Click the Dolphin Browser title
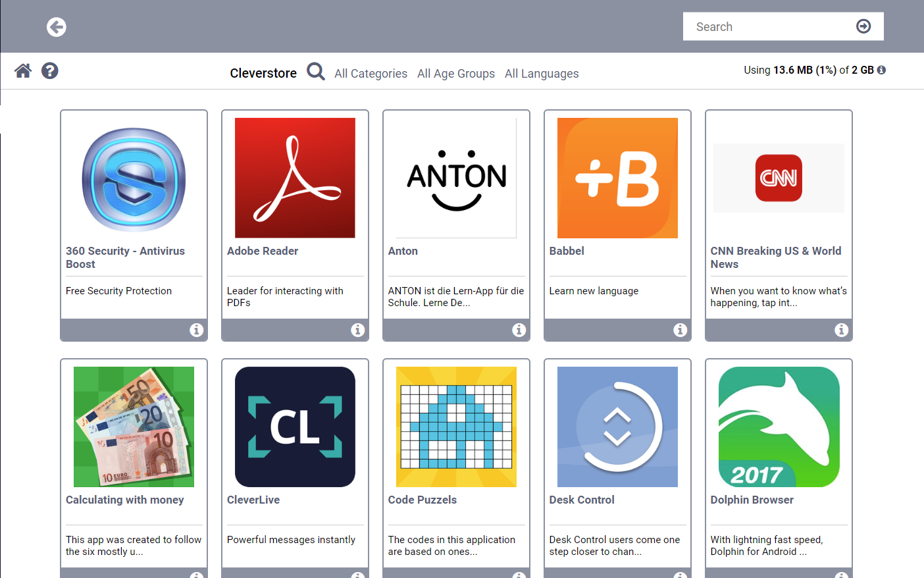 click(x=752, y=500)
